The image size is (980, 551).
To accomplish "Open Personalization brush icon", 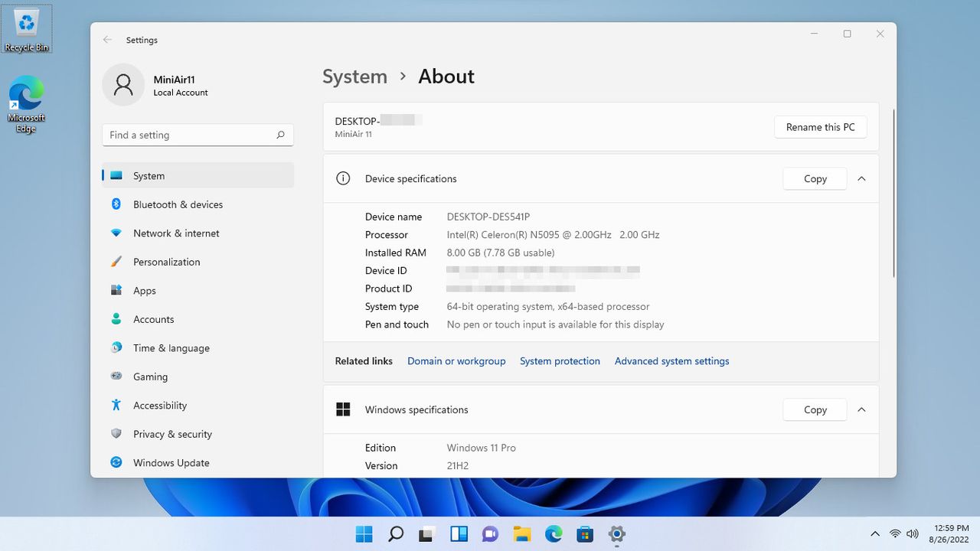I will click(x=116, y=262).
